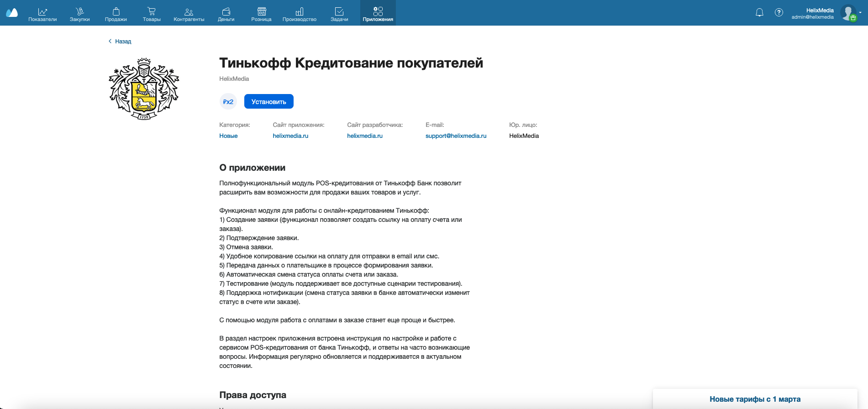Open the Розница section

pos(262,15)
